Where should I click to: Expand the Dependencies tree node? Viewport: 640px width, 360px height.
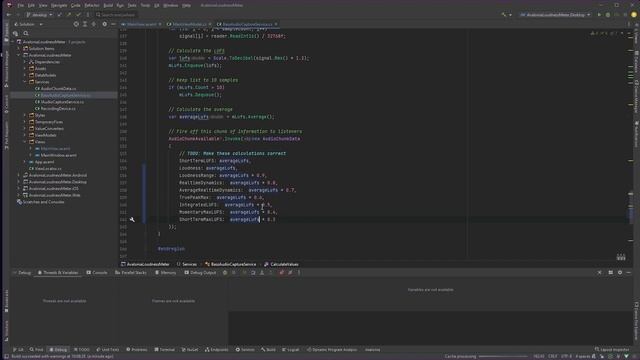(x=25, y=62)
